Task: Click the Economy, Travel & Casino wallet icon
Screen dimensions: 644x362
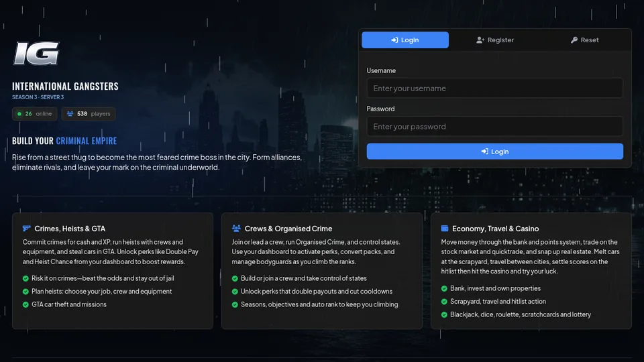Action: pyautogui.click(x=445, y=228)
